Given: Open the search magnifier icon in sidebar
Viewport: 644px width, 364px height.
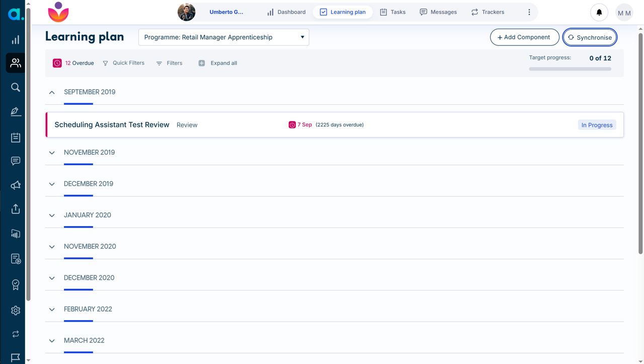Looking at the screenshot, I should [16, 87].
